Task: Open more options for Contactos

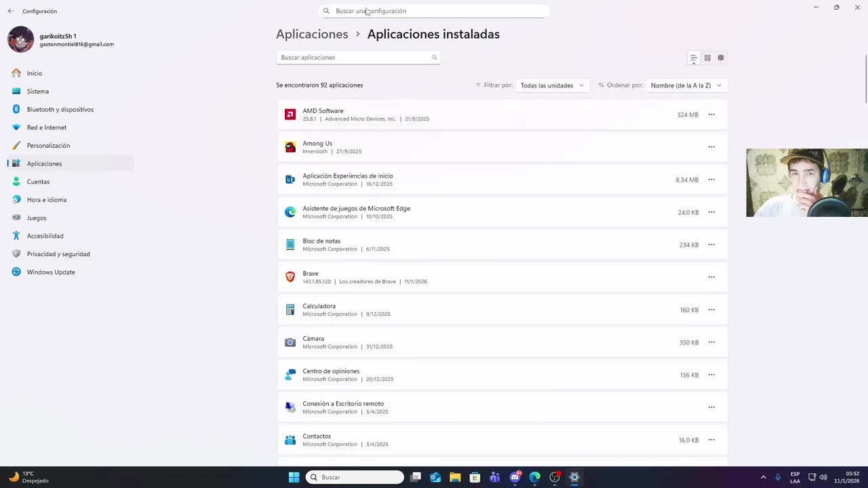Action: click(711, 440)
